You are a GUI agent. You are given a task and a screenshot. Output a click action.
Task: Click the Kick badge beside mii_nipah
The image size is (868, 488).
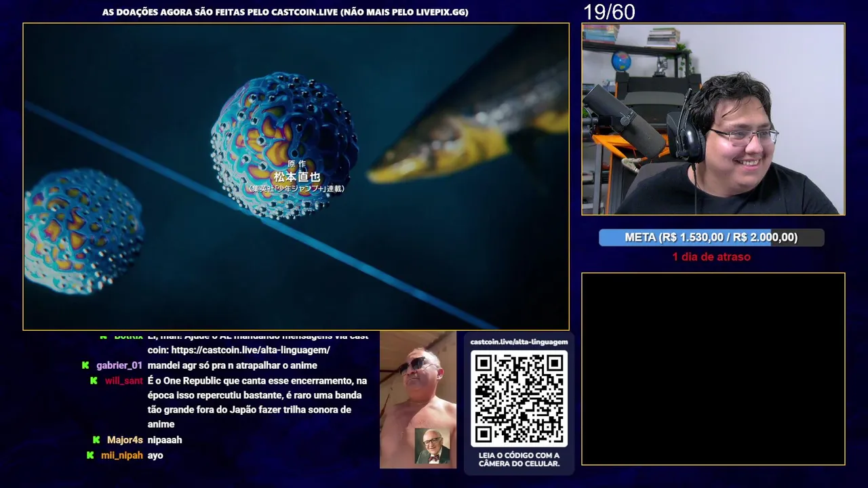coord(90,455)
